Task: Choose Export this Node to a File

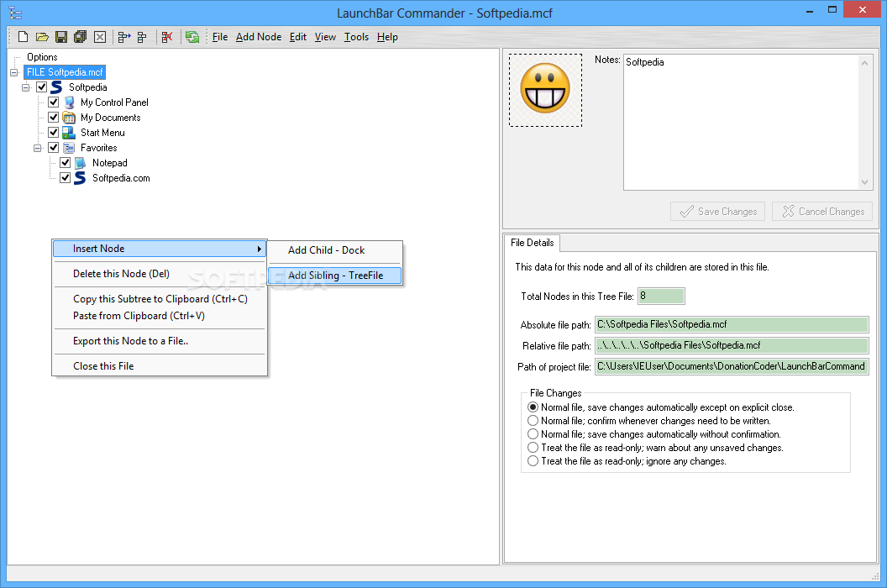Action: (x=160, y=341)
